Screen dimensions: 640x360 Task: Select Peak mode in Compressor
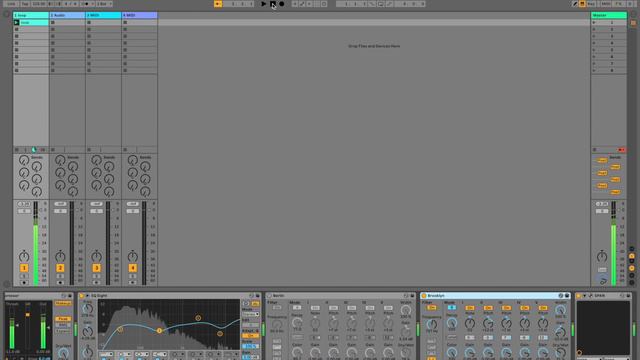point(63,319)
